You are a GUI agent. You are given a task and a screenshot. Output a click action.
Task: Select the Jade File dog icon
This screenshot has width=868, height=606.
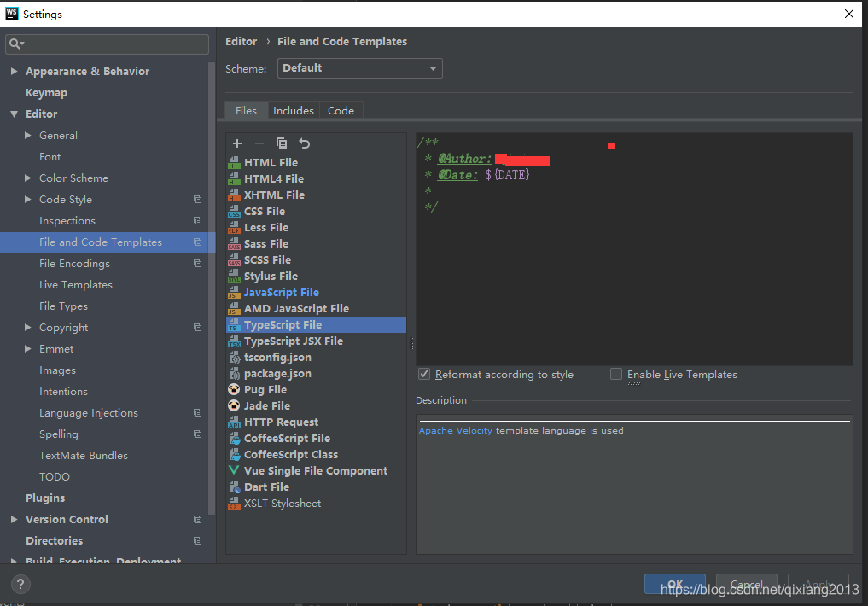234,405
